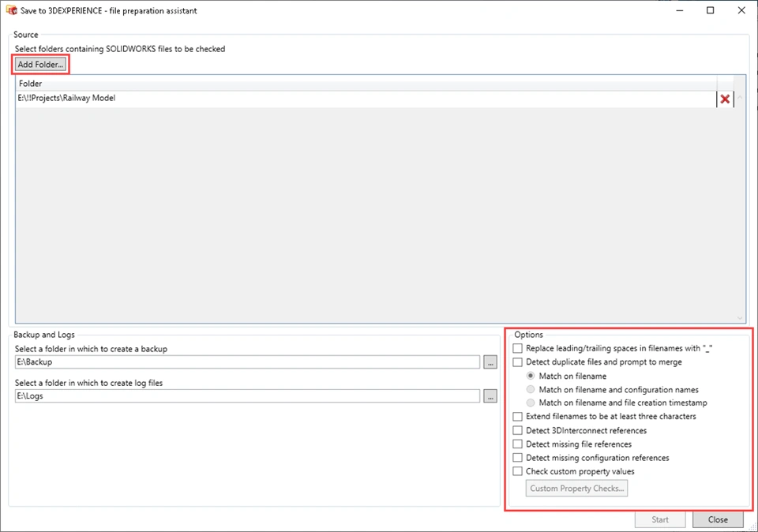Enable Detect 3DInterconnect references
This screenshot has height=532, width=758.
[518, 430]
